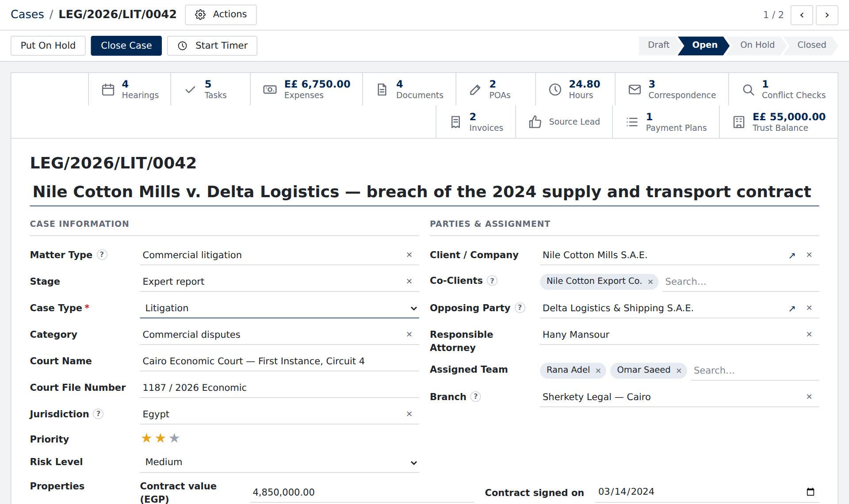This screenshot has height=504, width=849.
Task: Click the Put On Hold button
Action: coord(48,46)
